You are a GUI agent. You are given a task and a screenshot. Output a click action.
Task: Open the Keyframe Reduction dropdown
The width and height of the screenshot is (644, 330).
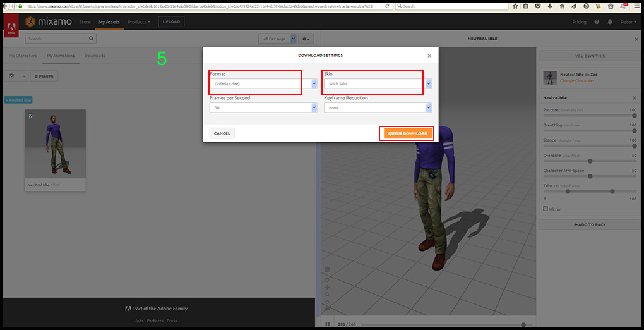[378, 108]
